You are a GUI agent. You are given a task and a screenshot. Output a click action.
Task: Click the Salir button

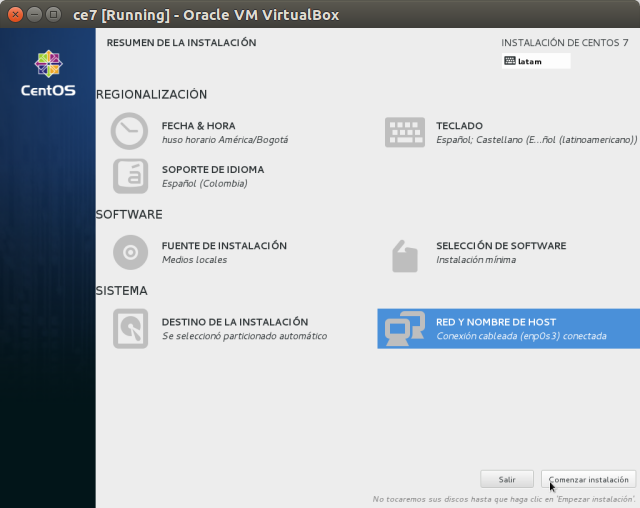tap(507, 479)
